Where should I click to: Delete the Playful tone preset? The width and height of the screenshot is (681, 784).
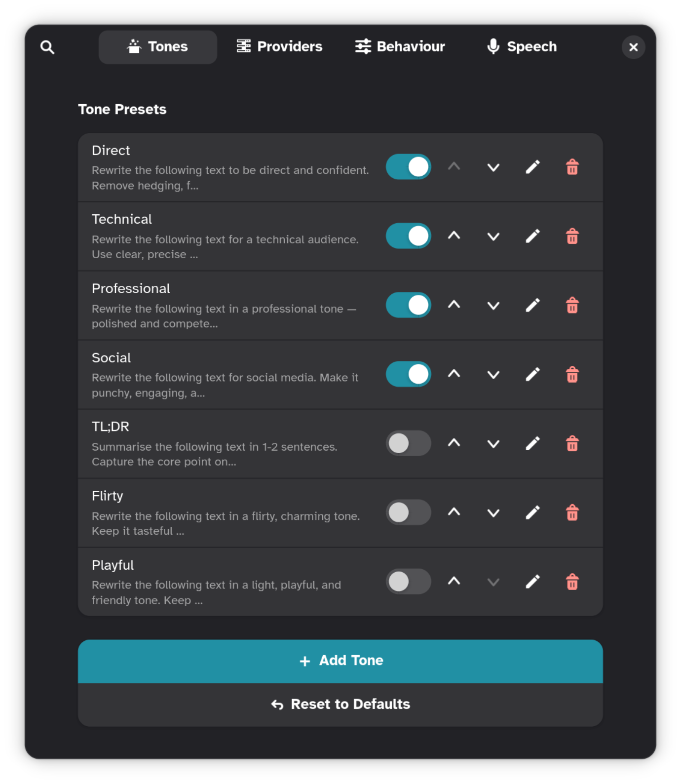coord(572,582)
